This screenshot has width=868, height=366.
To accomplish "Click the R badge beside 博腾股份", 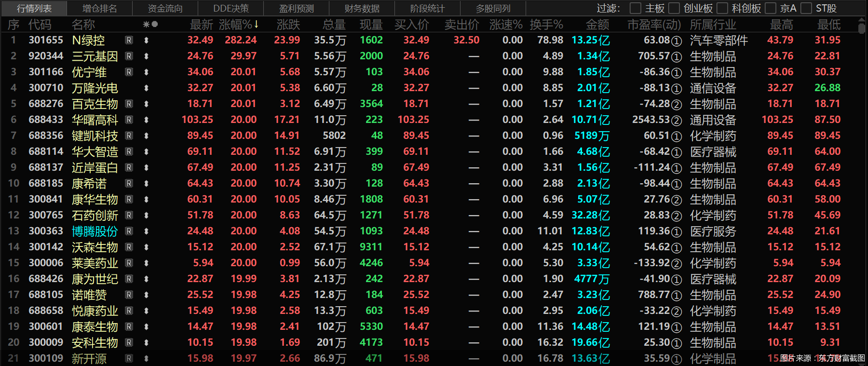I will 129,231.
